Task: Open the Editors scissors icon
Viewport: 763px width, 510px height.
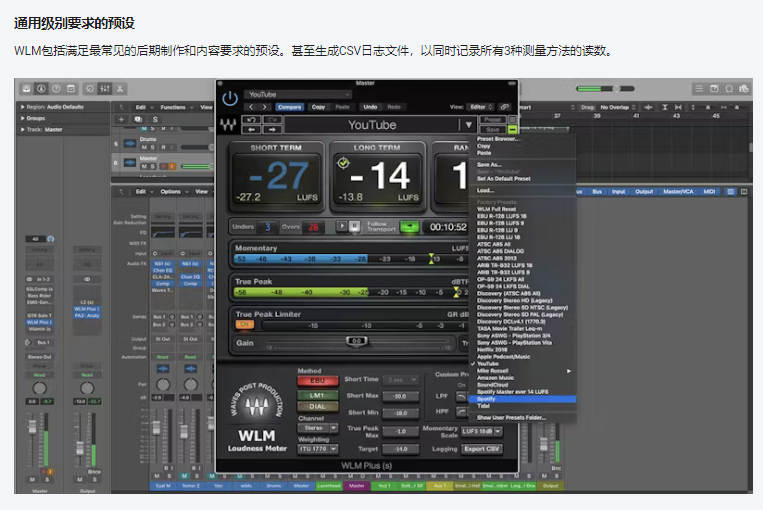Action: tap(120, 89)
